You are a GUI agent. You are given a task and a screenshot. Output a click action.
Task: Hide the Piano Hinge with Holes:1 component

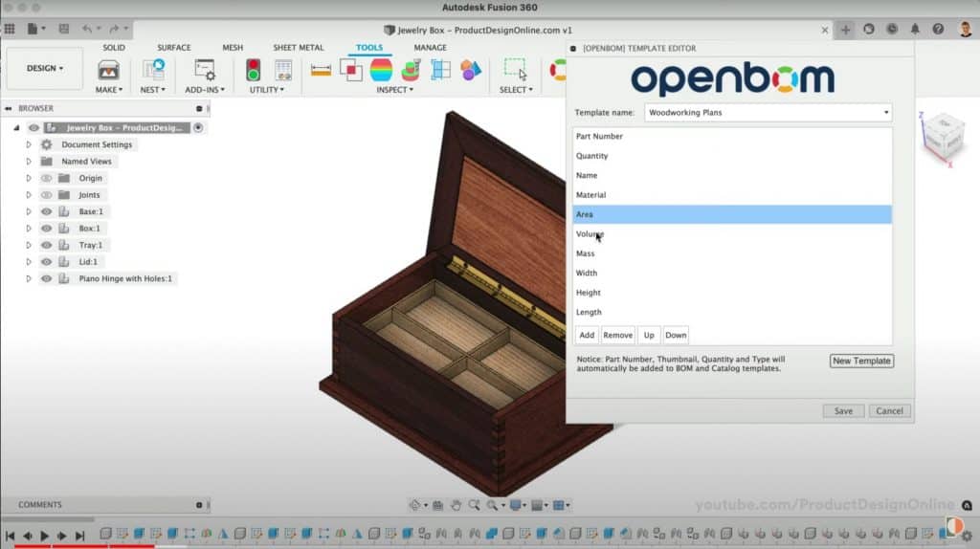click(x=46, y=278)
